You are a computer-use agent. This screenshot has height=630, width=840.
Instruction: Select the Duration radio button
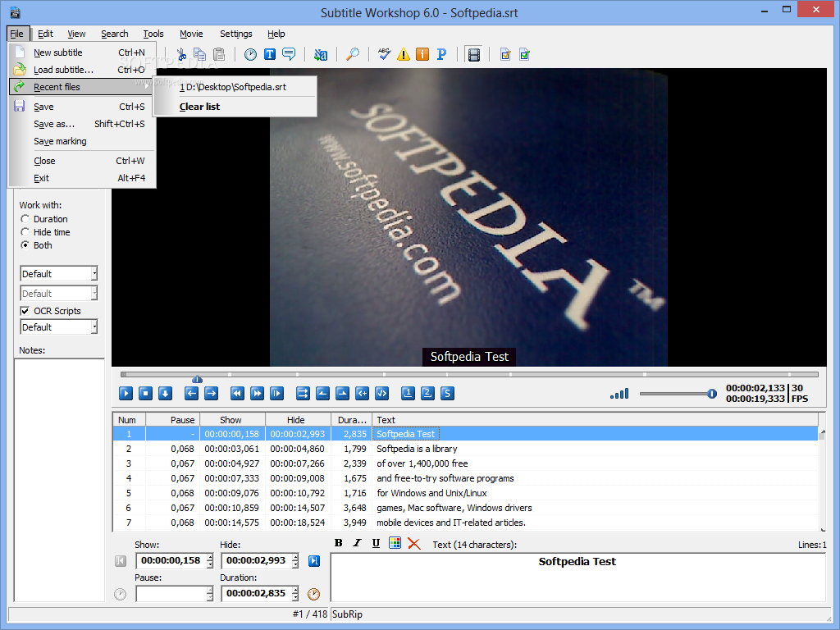[25, 219]
